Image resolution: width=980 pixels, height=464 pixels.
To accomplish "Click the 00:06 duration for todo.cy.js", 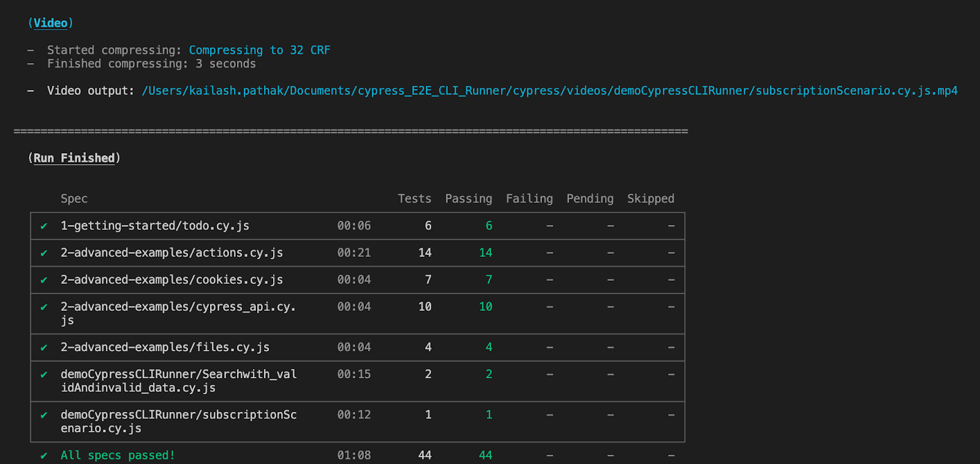I will pos(354,226).
